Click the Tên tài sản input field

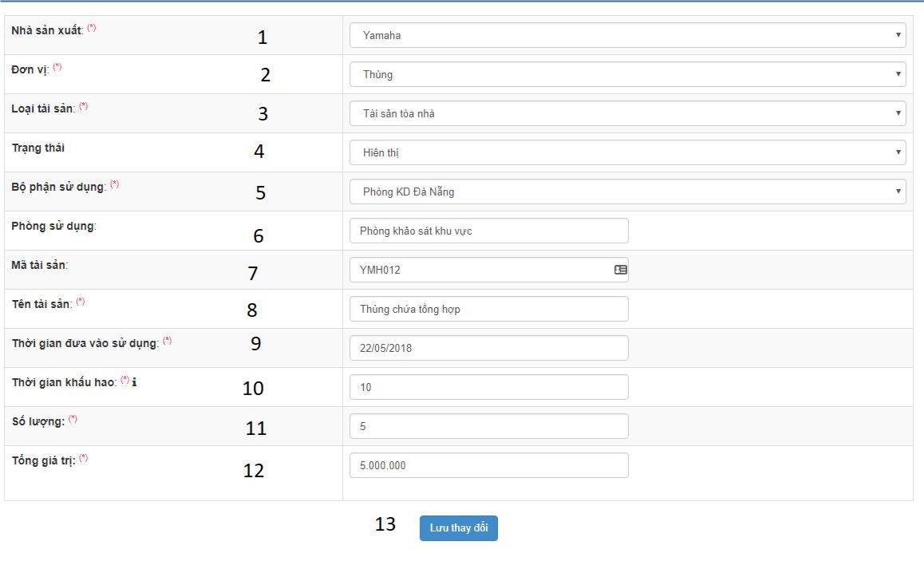(488, 309)
